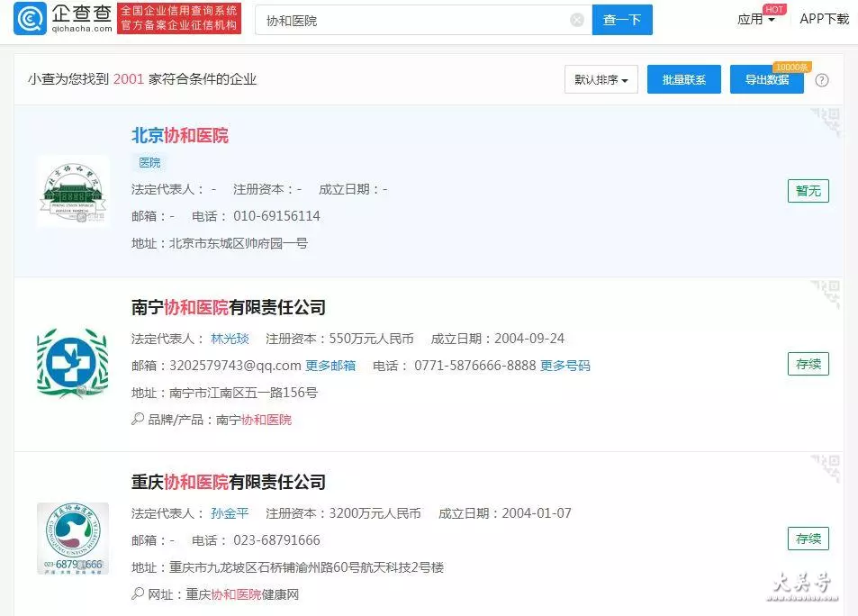Open 南宁协和医院有限责任公司 title

[228, 308]
